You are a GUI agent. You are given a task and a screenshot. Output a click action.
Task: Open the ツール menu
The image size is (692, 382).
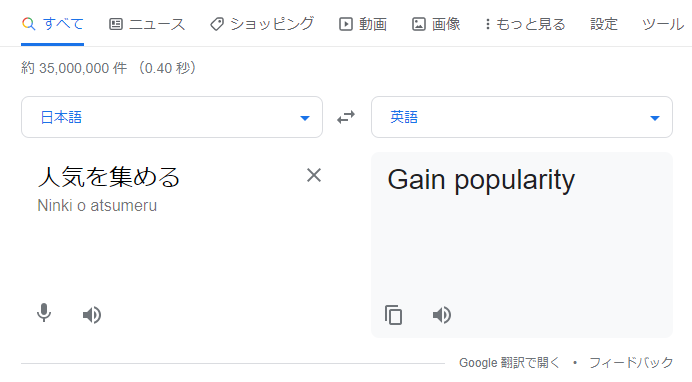point(663,24)
